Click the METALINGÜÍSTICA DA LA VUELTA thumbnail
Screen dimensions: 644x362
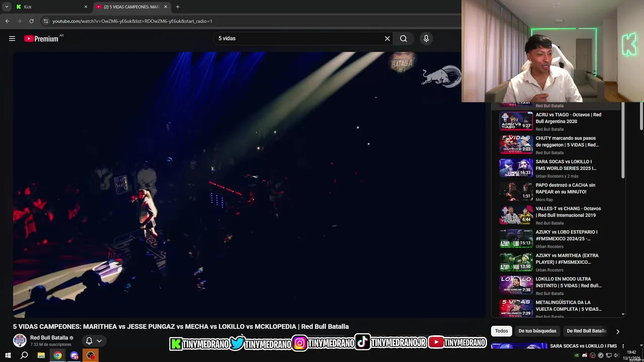(516, 308)
